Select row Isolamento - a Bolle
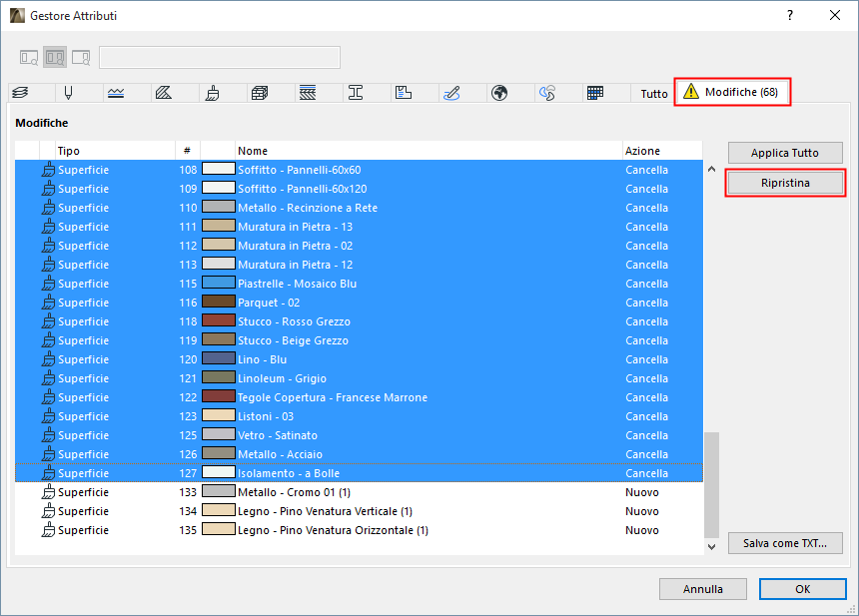Viewport: 859px width, 616px height. [359, 473]
